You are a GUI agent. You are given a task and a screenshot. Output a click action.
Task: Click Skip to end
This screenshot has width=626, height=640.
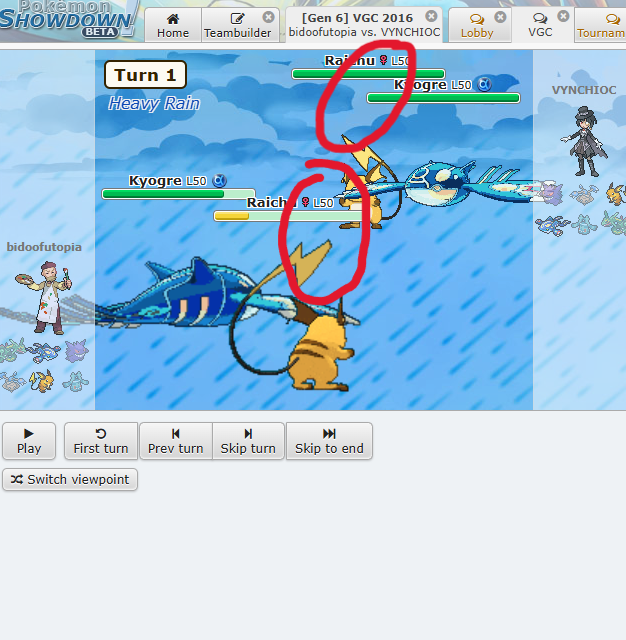pos(329,441)
